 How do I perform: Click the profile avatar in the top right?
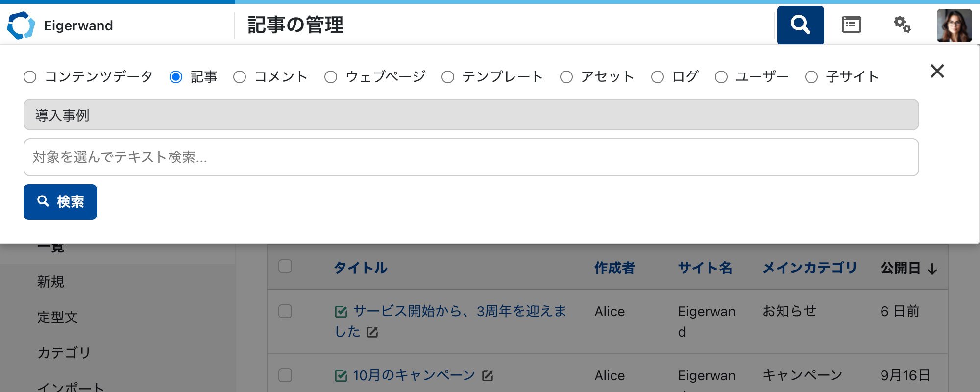pos(955,25)
